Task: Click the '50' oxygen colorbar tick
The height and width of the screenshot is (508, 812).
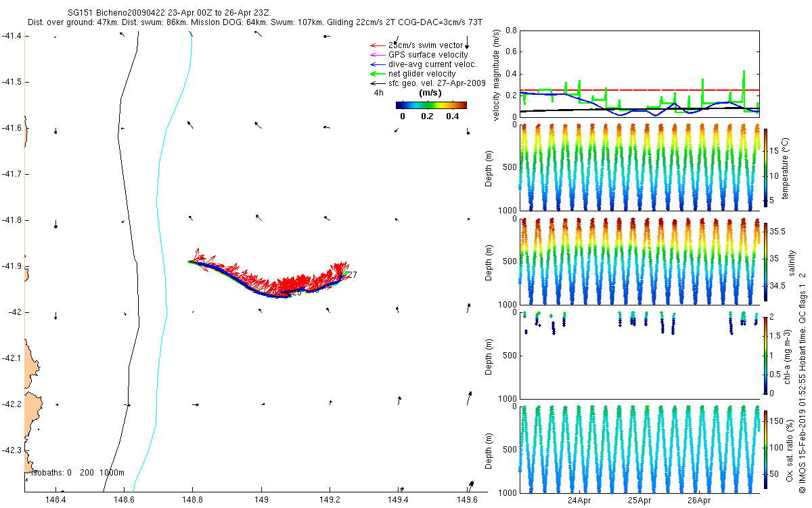Action: (x=775, y=474)
